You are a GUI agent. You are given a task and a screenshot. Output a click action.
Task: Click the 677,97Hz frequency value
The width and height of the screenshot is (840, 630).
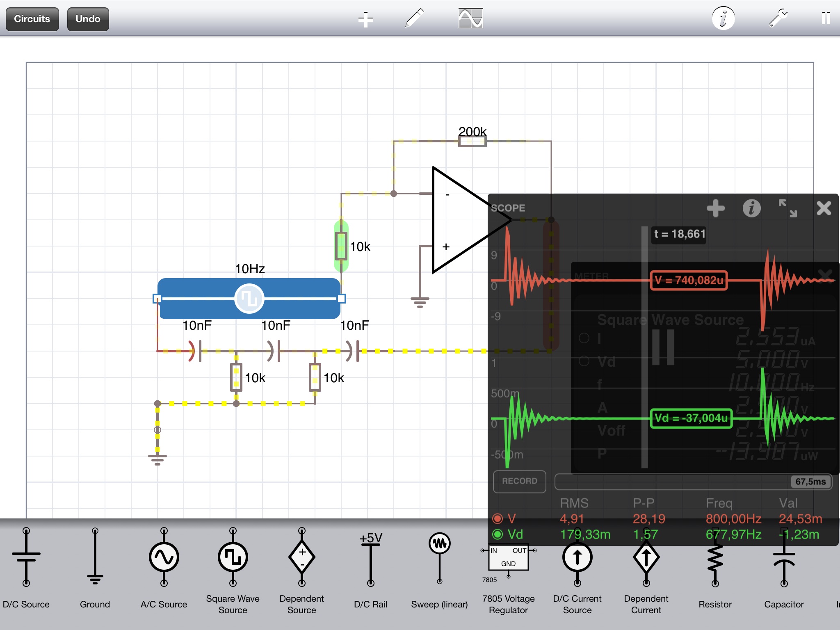click(x=733, y=534)
